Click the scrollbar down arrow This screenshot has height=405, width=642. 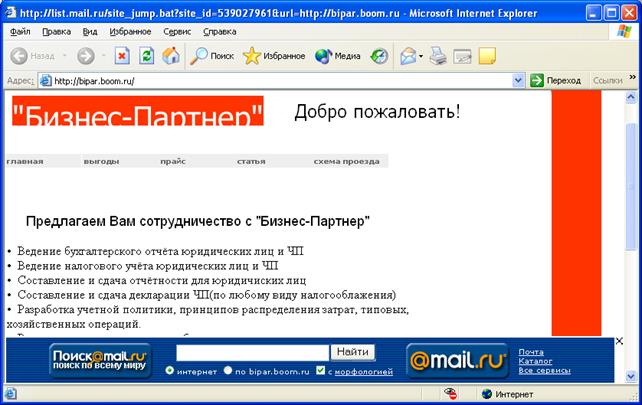(631, 376)
